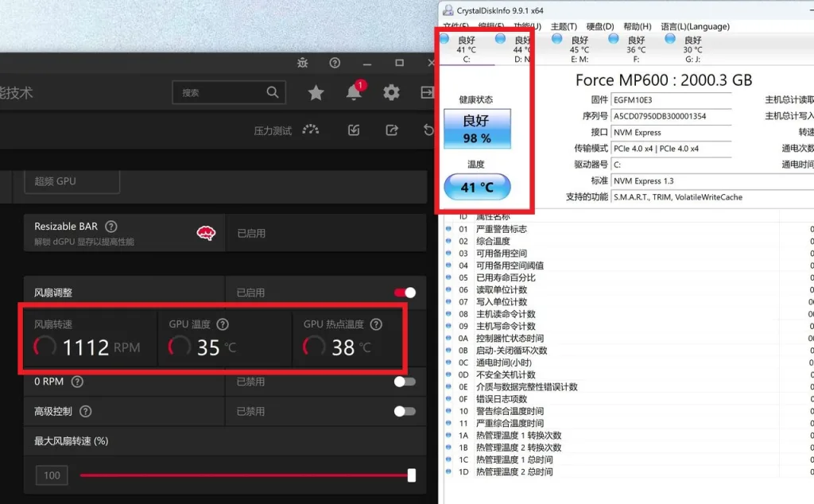Click the 搜索 search input field
Screen dimensions: 814x504
(x=229, y=92)
